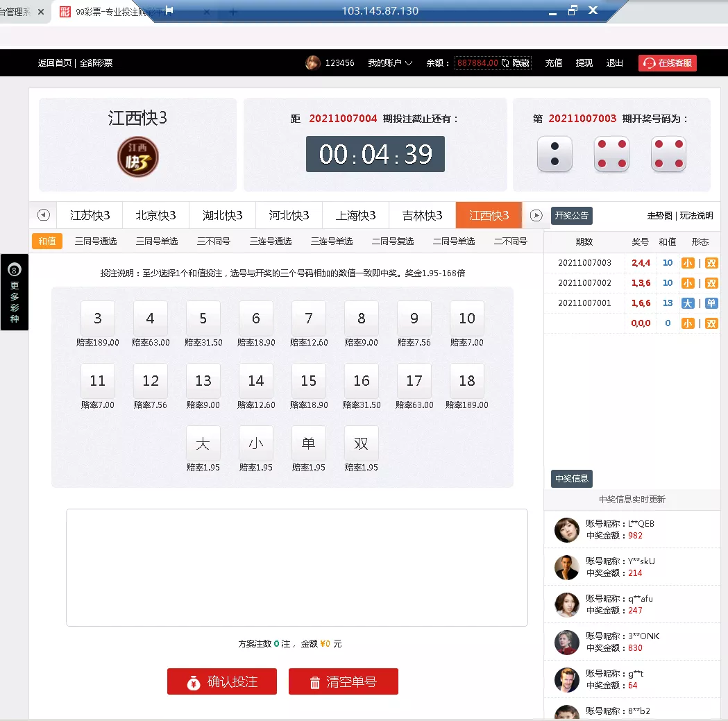The width and height of the screenshot is (728, 721).
Task: Switch to the 三同号通选 play tab
Action: [96, 241]
